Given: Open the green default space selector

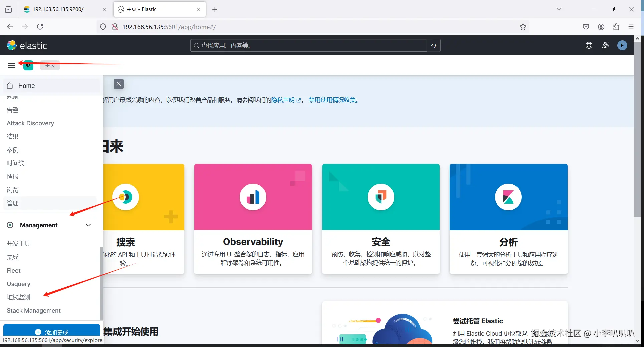Looking at the screenshot, I should coord(28,65).
